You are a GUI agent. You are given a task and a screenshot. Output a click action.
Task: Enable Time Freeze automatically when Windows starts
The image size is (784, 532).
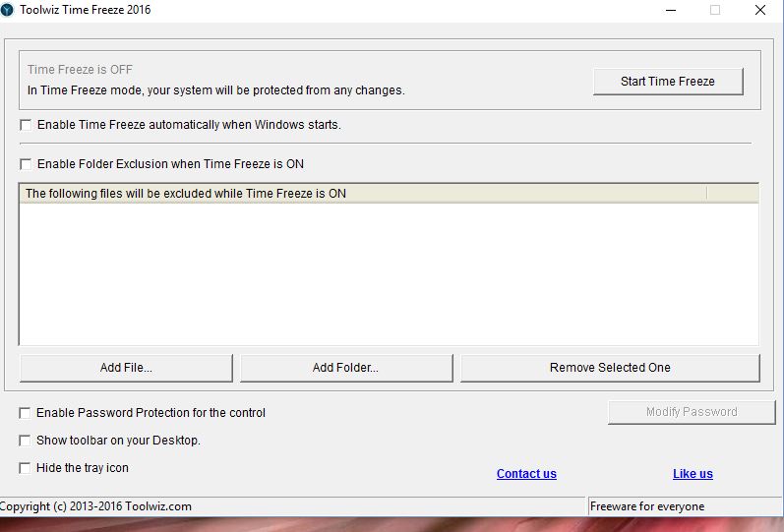pos(26,125)
